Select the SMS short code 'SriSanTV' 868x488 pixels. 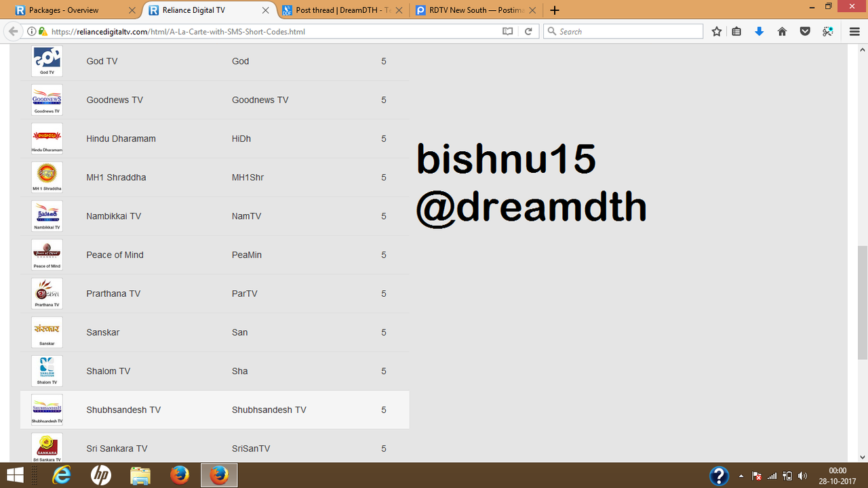click(x=251, y=448)
